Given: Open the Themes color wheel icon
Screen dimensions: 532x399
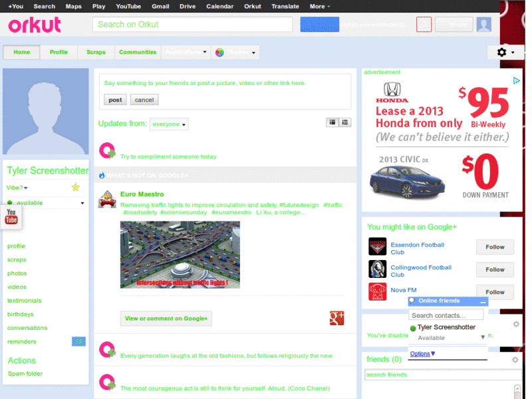Looking at the screenshot, I should (x=219, y=53).
